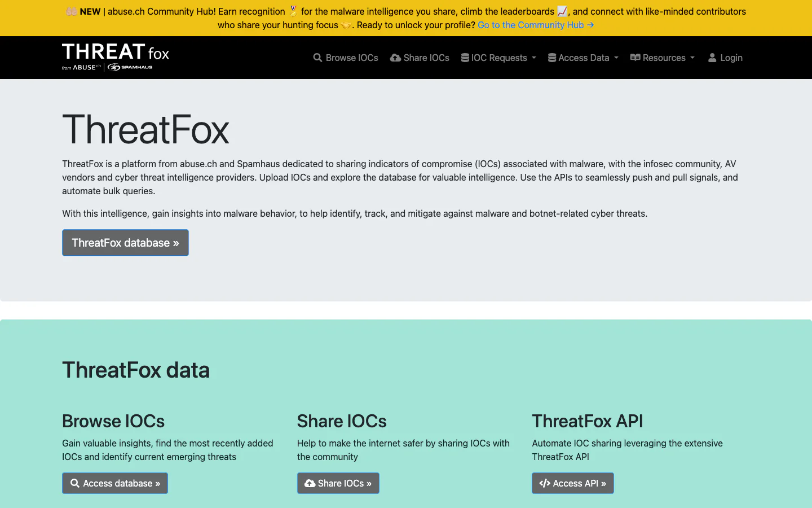Viewport: 812px width, 508px height.
Task: Click the Access API » button
Action: coord(573,483)
